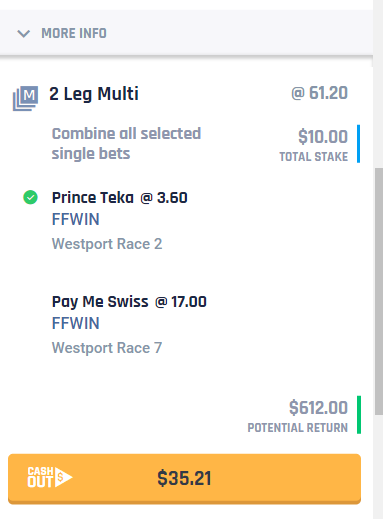Click FFWIN under Prince Teka
The width and height of the screenshot is (383, 519).
(76, 219)
